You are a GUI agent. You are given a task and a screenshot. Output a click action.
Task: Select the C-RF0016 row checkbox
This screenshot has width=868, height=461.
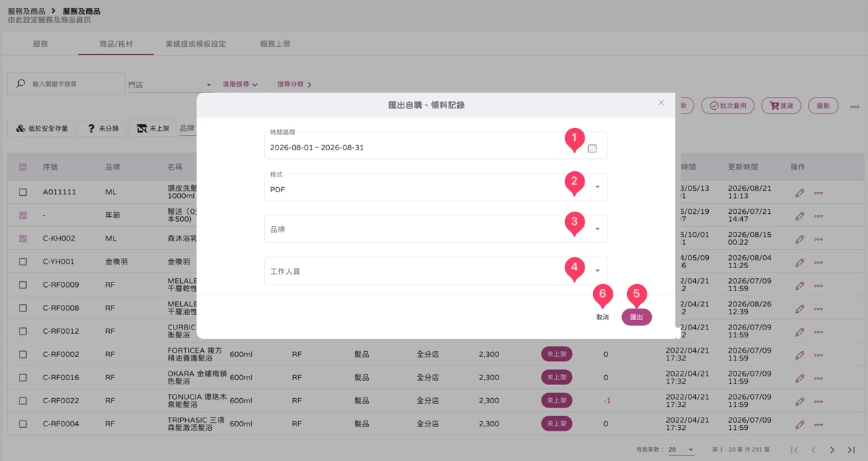[22, 378]
